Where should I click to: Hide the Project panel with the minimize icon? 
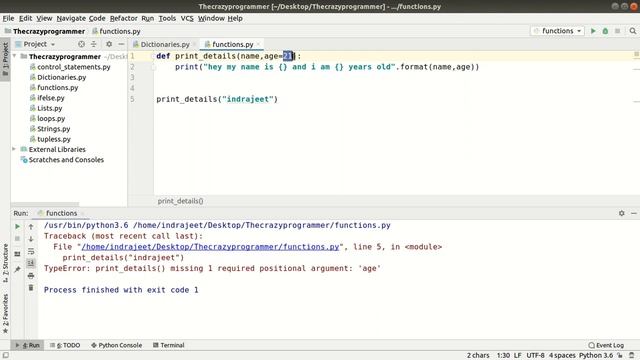click(121, 44)
